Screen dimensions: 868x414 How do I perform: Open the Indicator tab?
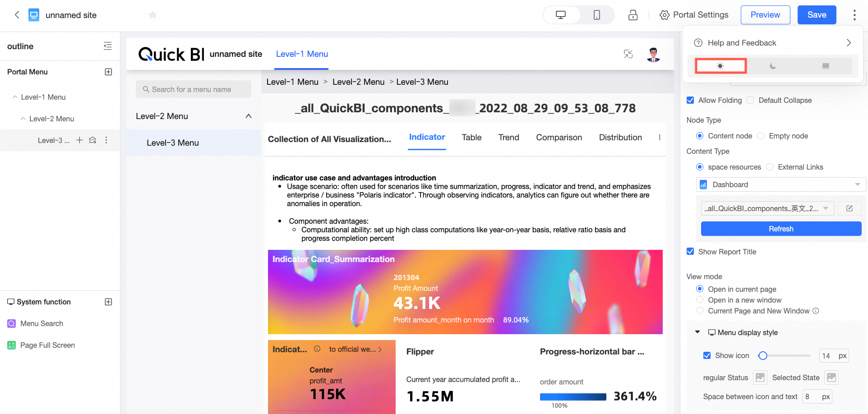coord(427,137)
